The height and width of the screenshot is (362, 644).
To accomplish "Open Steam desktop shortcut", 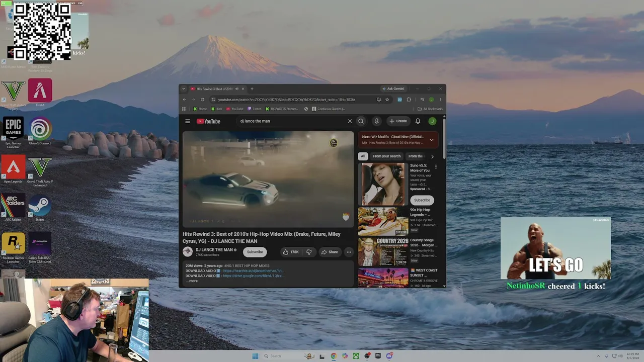I will coord(40,208).
